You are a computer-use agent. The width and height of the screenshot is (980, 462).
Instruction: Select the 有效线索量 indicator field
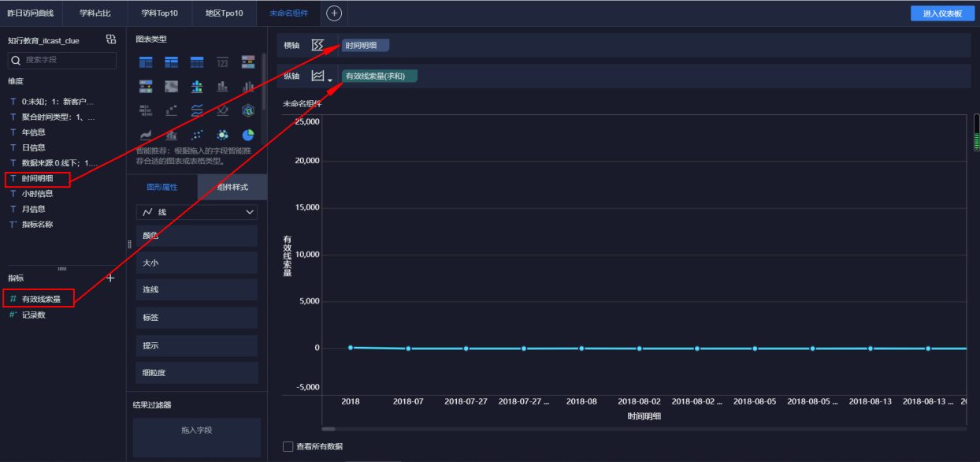point(41,299)
